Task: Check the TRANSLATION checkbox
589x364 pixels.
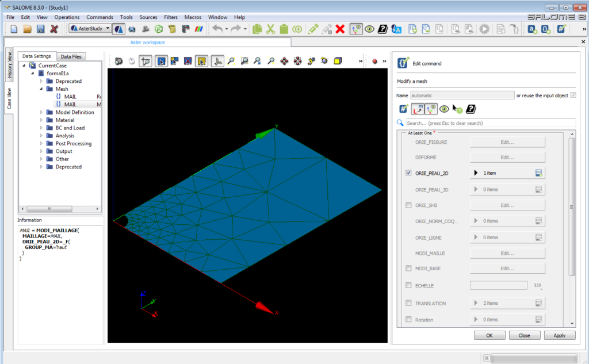Action: coord(408,303)
